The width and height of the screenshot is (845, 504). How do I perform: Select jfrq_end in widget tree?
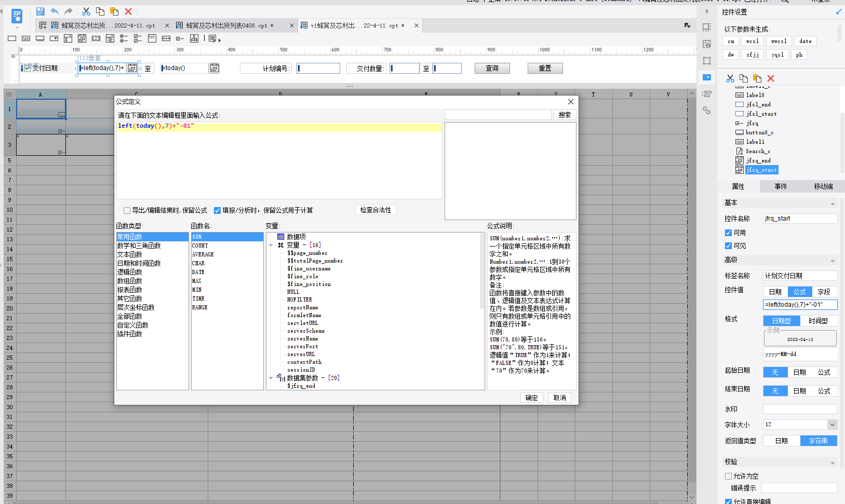click(758, 160)
